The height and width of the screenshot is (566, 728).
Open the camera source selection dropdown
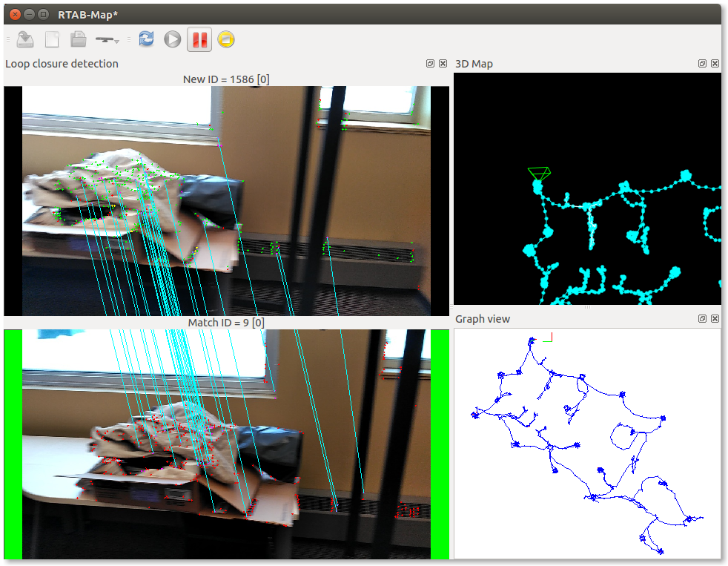[108, 39]
